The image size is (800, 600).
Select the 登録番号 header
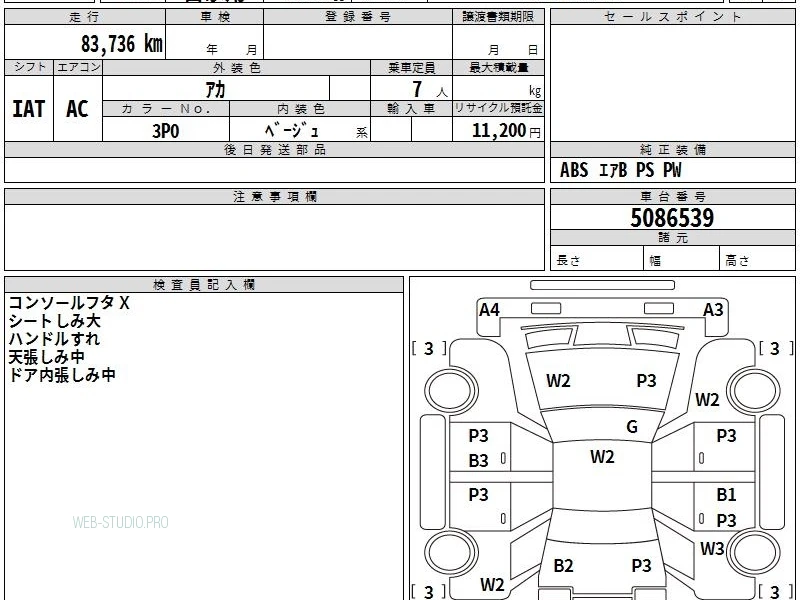click(358, 17)
